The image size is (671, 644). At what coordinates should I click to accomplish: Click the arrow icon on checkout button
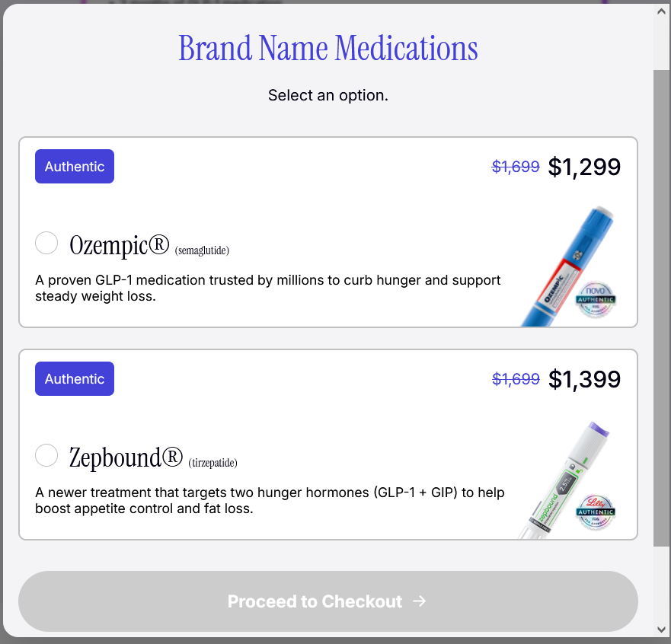point(419,601)
